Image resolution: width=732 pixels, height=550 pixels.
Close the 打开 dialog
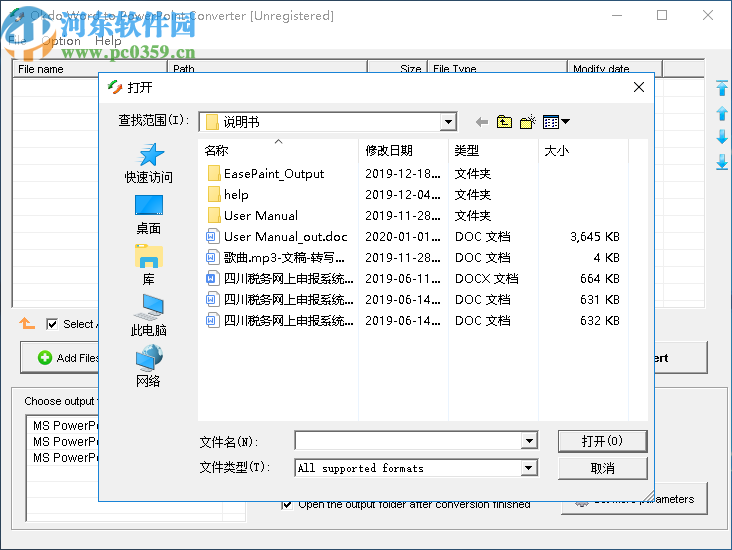point(639,87)
